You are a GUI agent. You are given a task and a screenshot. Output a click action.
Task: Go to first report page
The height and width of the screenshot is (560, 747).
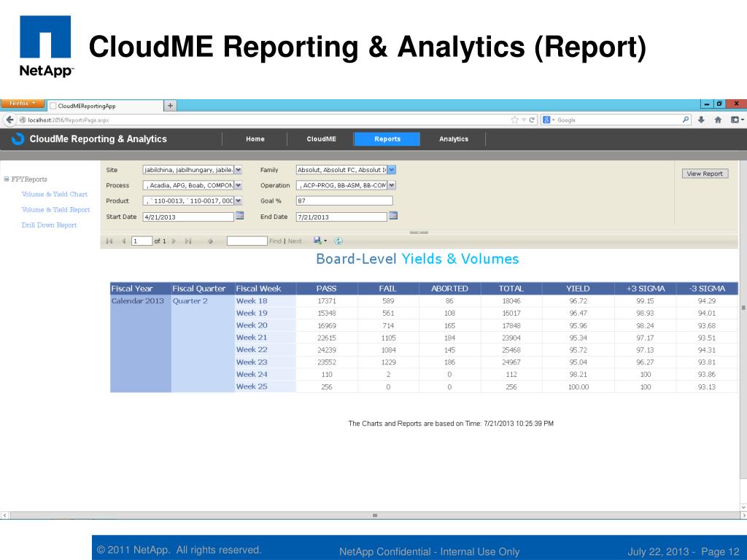click(x=109, y=241)
